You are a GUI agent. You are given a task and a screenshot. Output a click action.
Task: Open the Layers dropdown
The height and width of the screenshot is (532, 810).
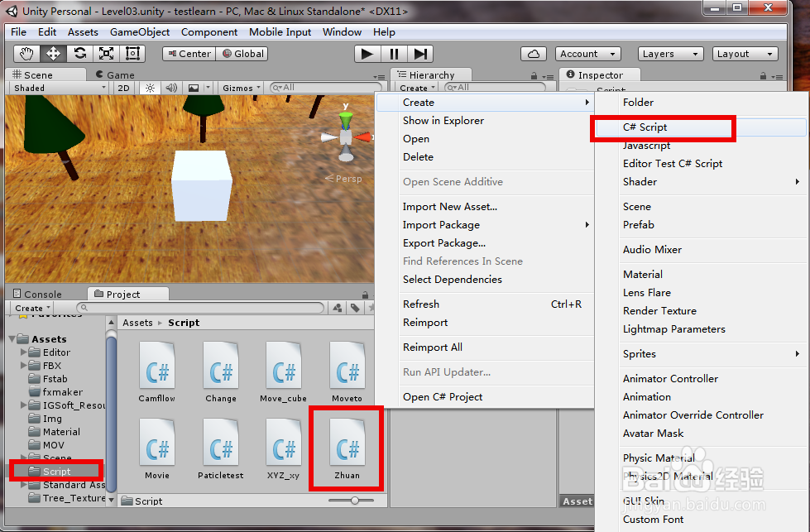670,54
